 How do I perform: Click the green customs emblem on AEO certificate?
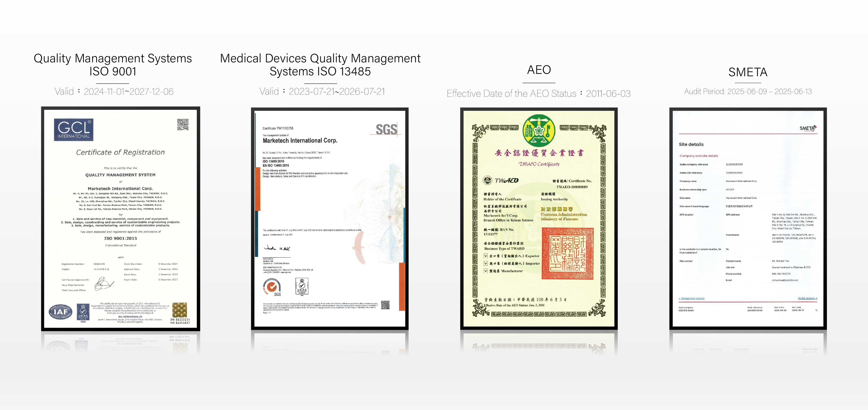click(x=539, y=131)
